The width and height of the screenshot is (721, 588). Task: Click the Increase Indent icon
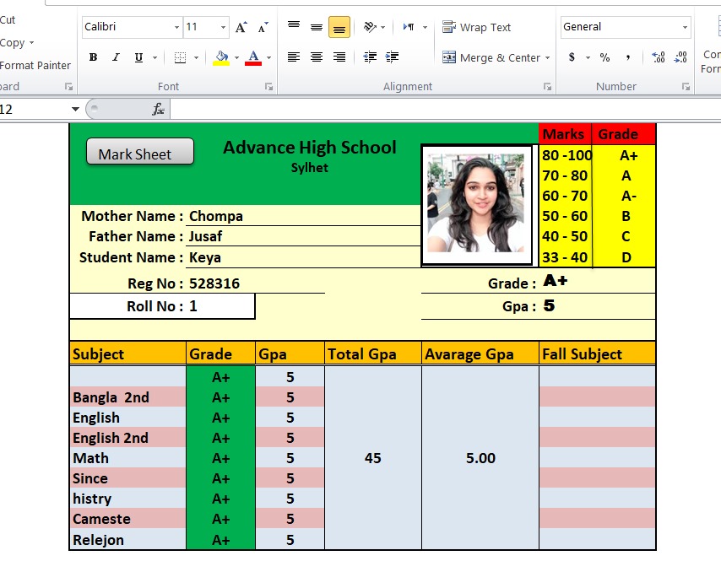pos(392,57)
